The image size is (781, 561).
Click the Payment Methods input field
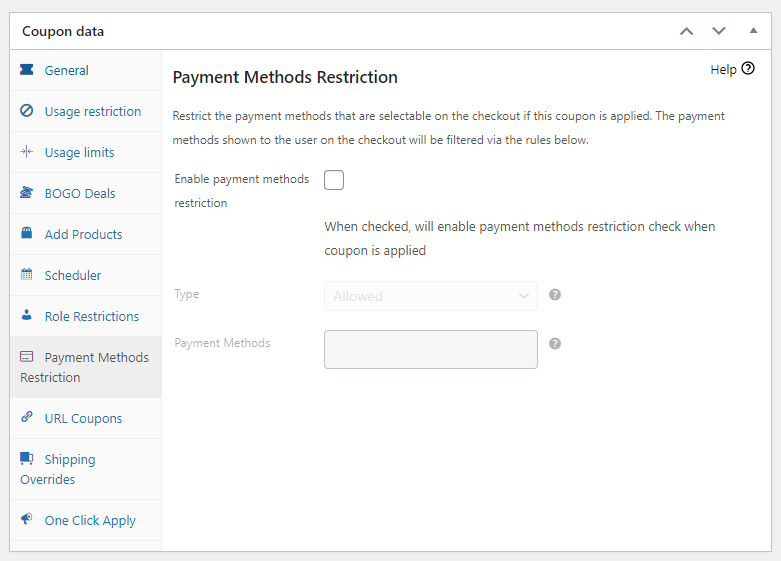[430, 349]
